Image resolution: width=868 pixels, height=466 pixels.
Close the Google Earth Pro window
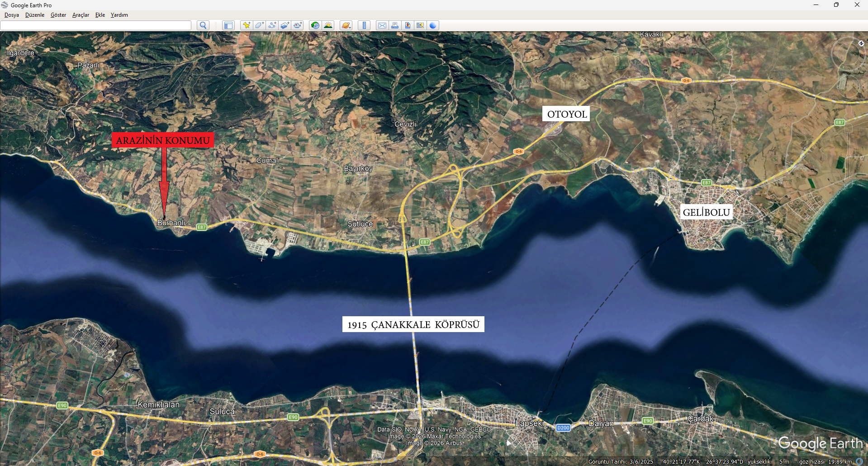point(857,5)
